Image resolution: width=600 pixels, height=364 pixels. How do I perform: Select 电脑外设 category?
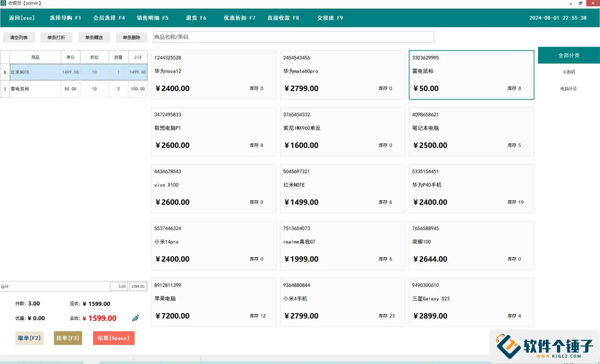[x=569, y=89]
